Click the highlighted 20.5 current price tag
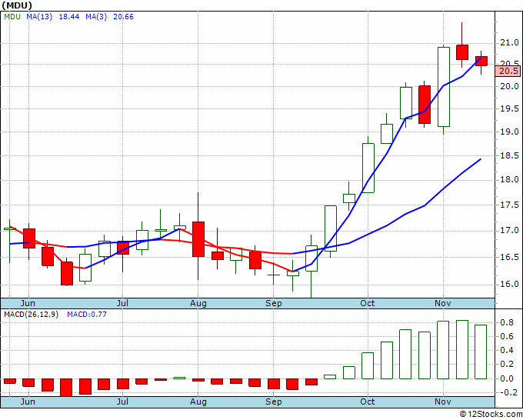The height and width of the screenshot is (420, 523). pos(508,71)
